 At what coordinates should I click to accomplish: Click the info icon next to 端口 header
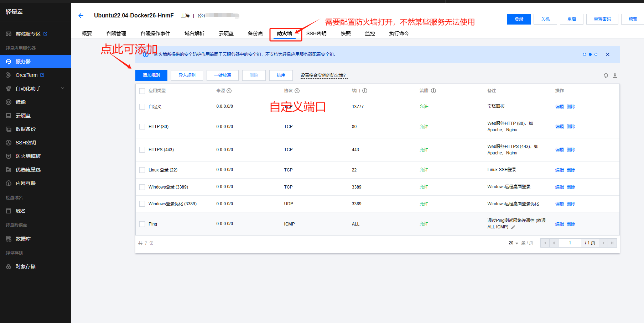pos(365,91)
